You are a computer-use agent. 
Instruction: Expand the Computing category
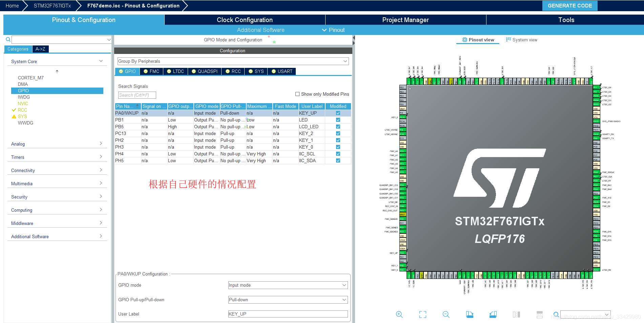click(101, 210)
